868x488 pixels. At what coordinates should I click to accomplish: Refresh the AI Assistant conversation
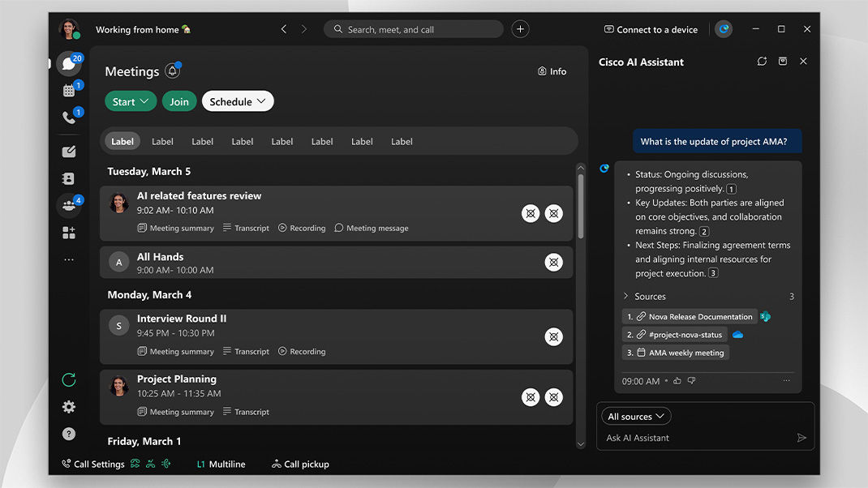pos(762,62)
